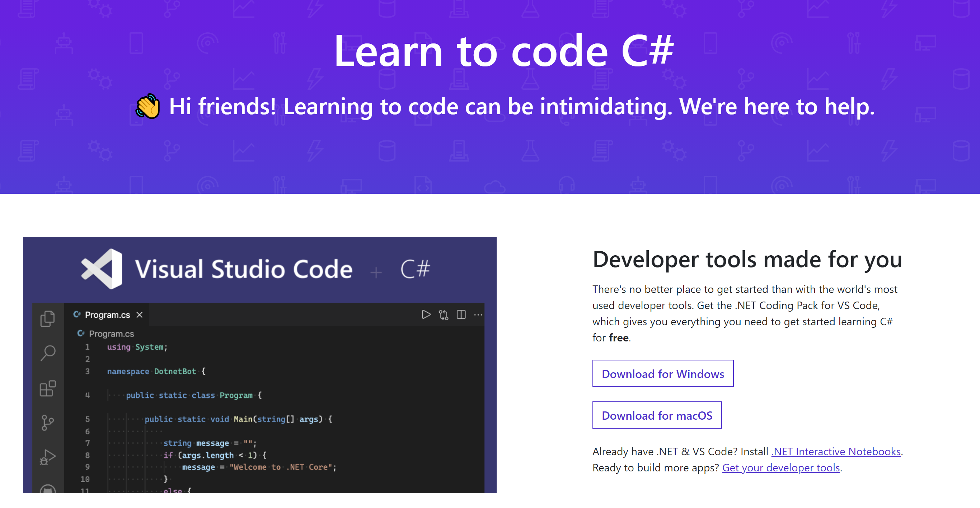The height and width of the screenshot is (508, 980).
Task: Click the Download for macOS button
Action: pyautogui.click(x=657, y=415)
